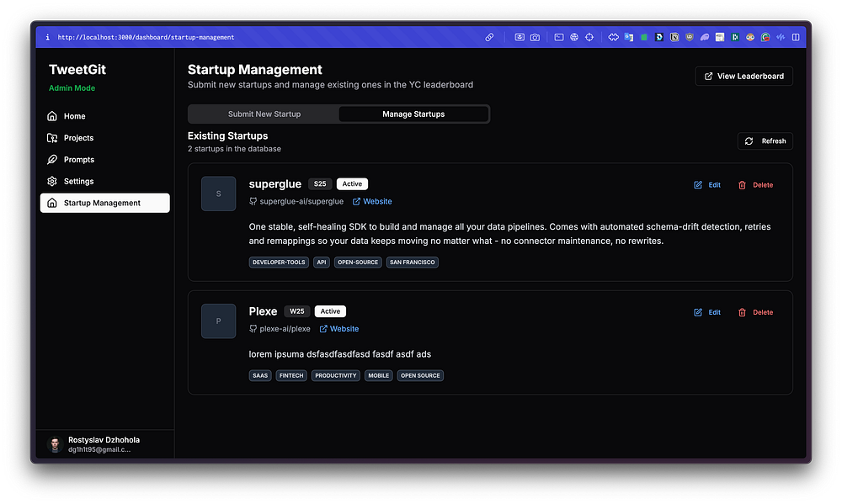Click the FINTECH tag
This screenshot has width=842, height=504.
(291, 376)
